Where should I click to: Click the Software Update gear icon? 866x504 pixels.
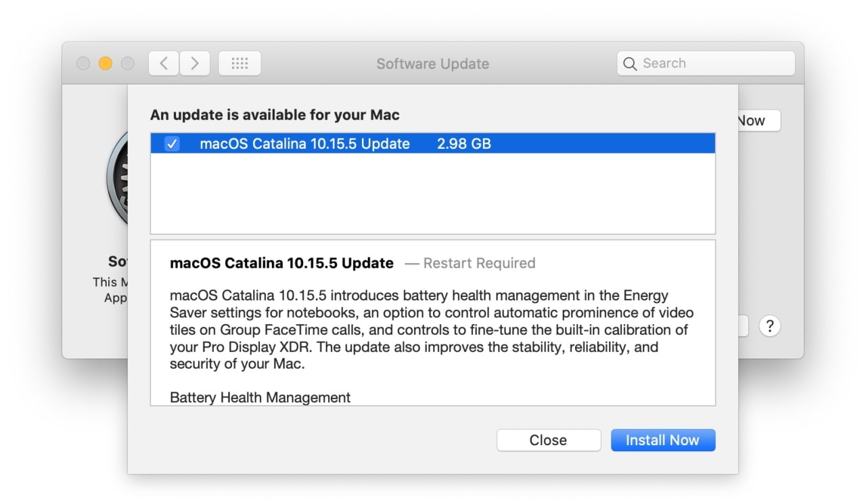[116, 177]
